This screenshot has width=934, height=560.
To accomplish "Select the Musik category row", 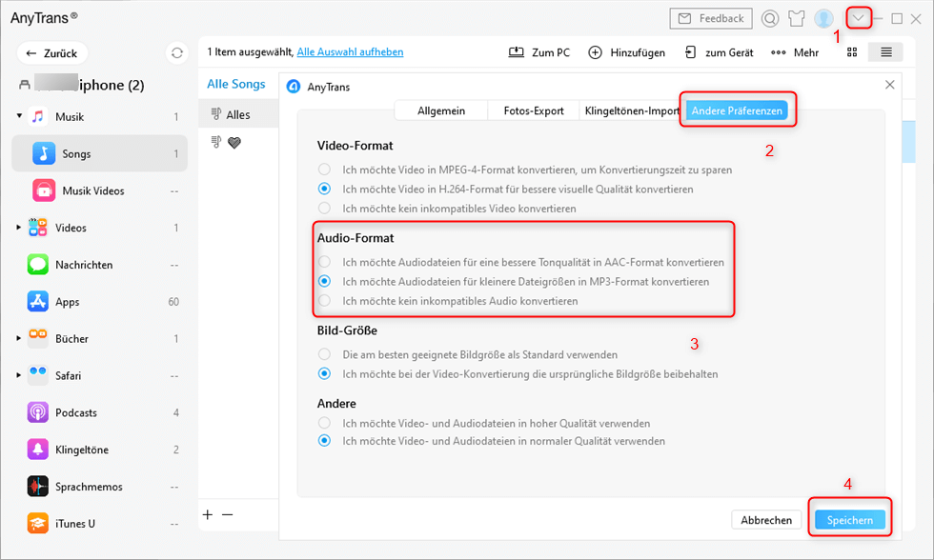I will 99,116.
